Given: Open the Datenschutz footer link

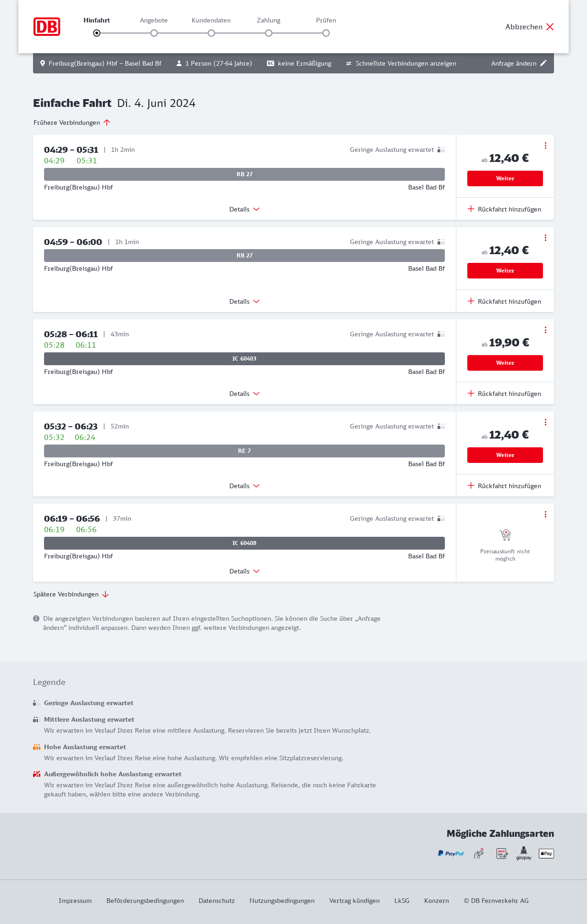Looking at the screenshot, I should coord(216,901).
